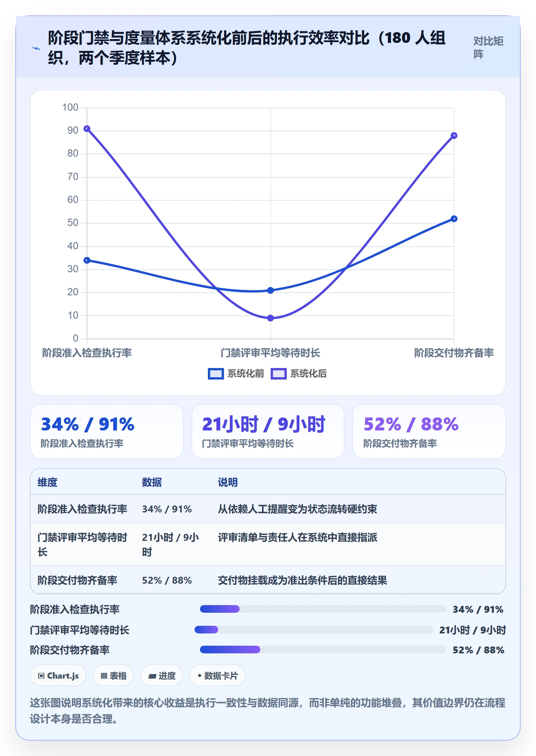Viewport: 536px width, 756px height.
Task: Toggle the 系统化前 series in the chart legend
Action: 236,373
